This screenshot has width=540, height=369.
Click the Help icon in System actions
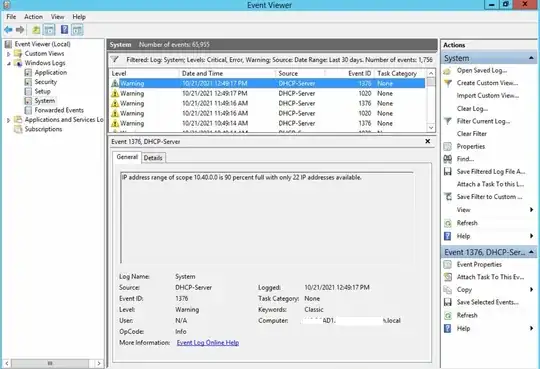[x=447, y=236]
